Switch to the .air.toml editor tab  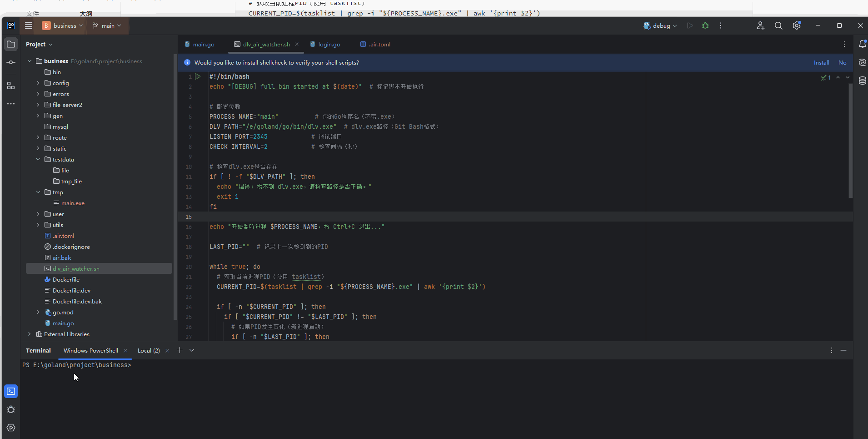[x=375, y=44]
